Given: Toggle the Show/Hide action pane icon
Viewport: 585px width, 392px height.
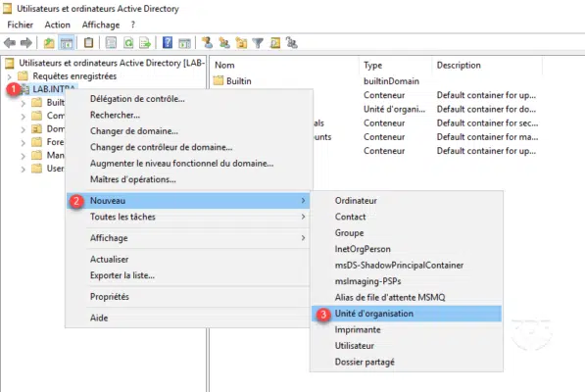Looking at the screenshot, I should tap(184, 43).
